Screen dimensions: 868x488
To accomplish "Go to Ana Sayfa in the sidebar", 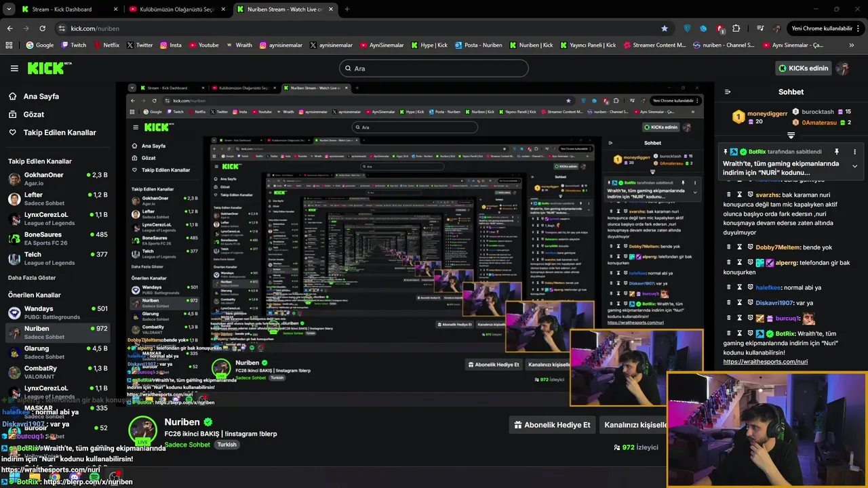I will pyautogui.click(x=33, y=96).
